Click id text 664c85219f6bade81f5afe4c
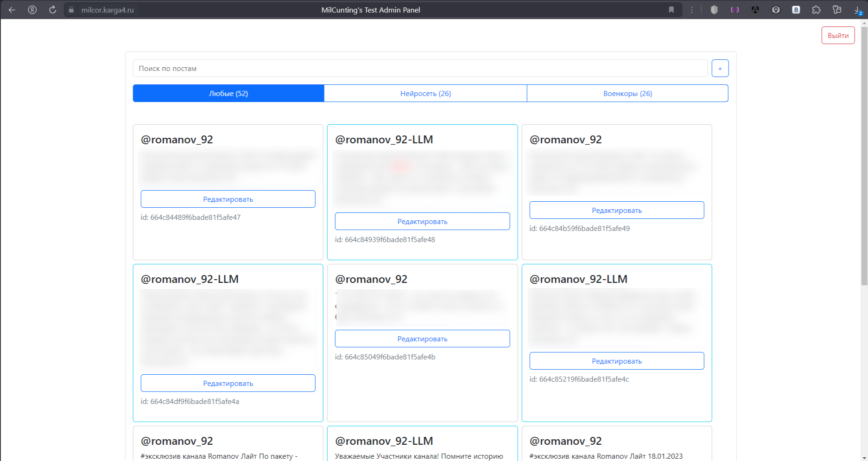The image size is (868, 461). coord(579,379)
